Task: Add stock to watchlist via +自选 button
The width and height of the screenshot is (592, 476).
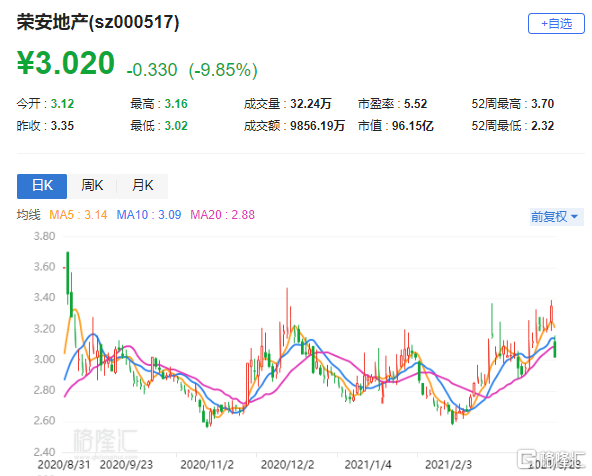Action: (556, 23)
